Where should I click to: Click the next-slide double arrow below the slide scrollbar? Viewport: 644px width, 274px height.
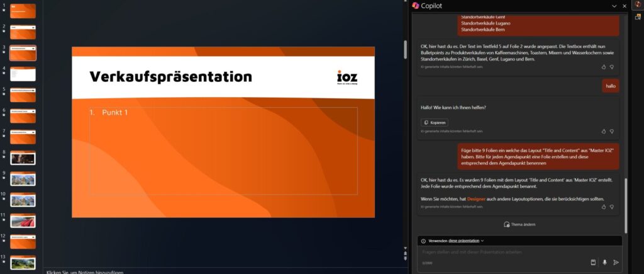[406, 258]
